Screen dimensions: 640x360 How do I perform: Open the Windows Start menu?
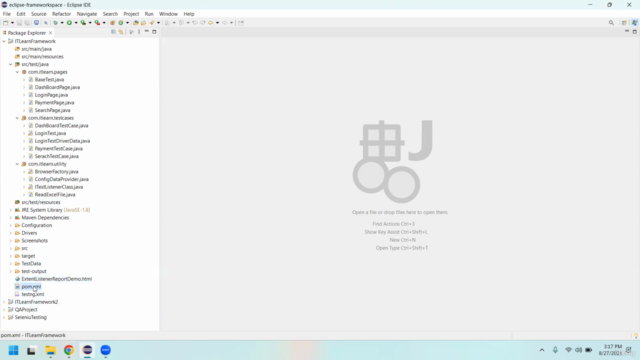(x=13, y=350)
